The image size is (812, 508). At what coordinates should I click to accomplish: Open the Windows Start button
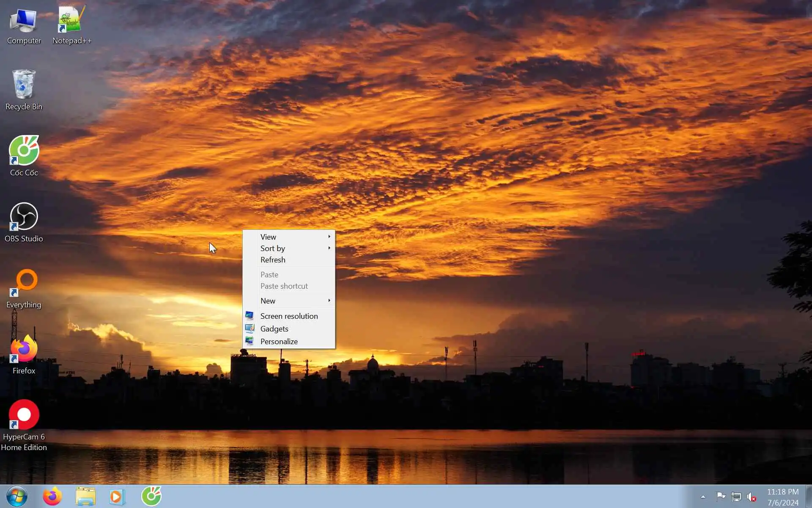tap(17, 496)
